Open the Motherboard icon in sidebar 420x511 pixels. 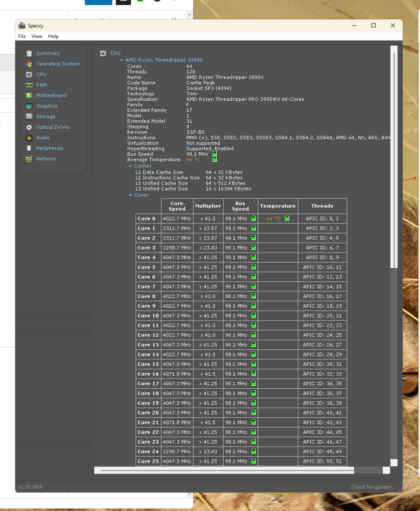(x=29, y=95)
